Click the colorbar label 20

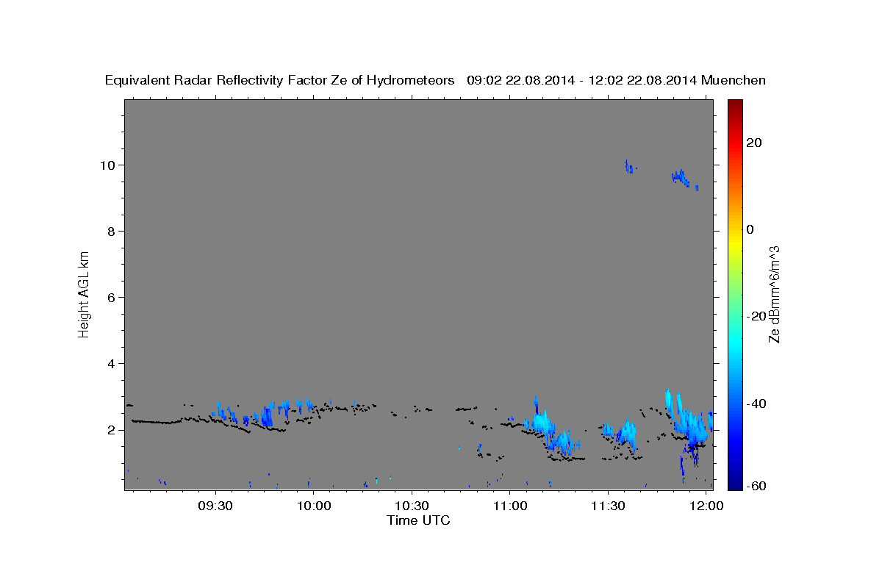click(x=753, y=143)
